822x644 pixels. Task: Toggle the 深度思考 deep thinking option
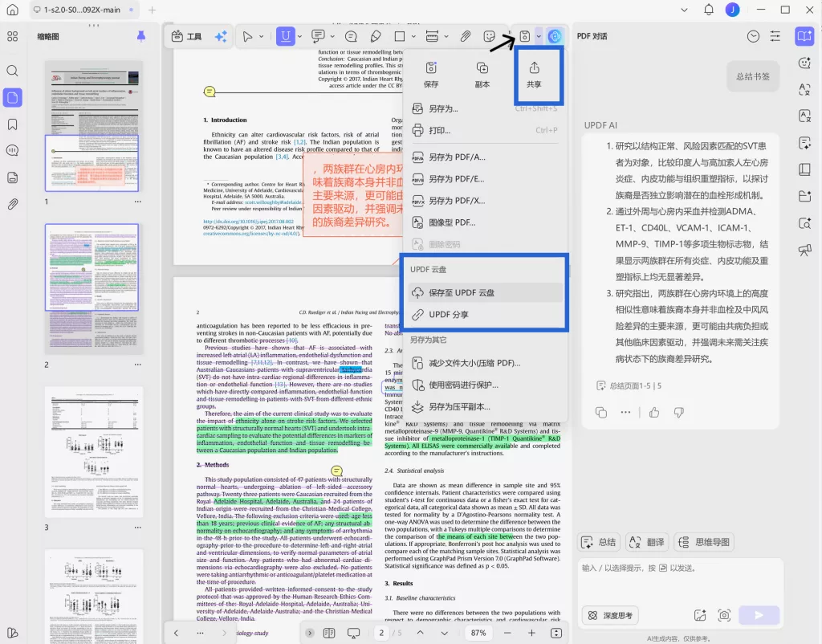[x=610, y=616]
